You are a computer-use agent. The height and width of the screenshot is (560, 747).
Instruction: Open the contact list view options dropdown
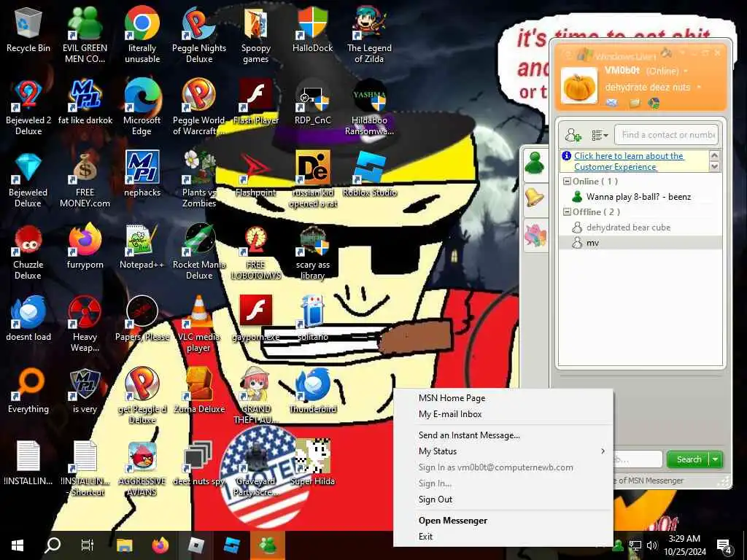[600, 135]
